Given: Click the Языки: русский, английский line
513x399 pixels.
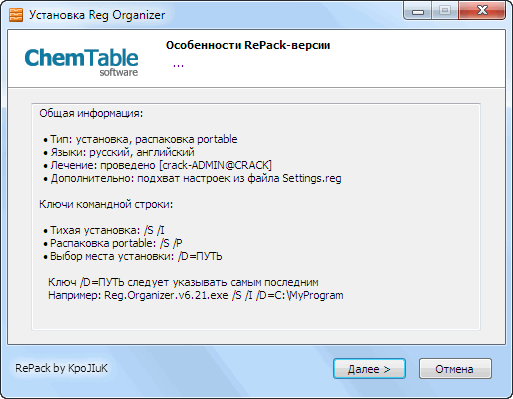Looking at the screenshot, I should point(119,152).
